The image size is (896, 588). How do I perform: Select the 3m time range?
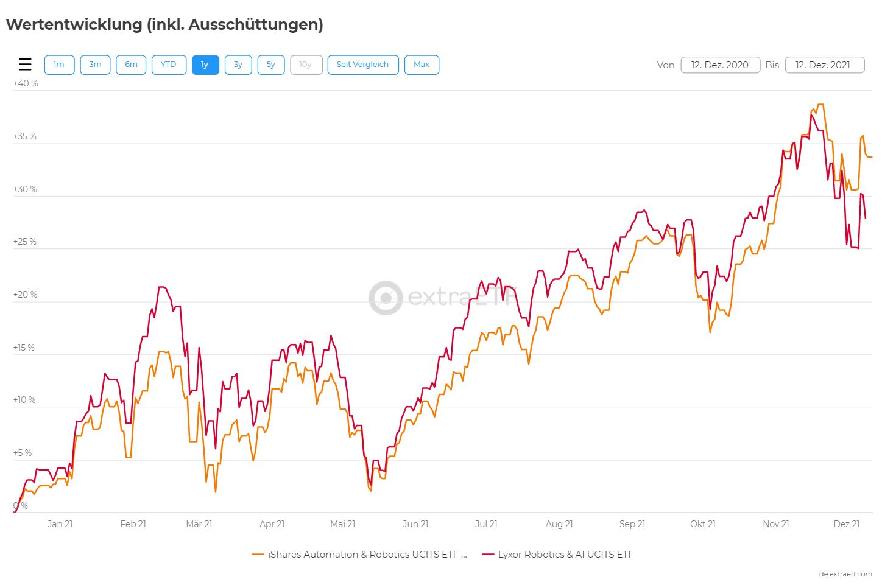pos(95,65)
